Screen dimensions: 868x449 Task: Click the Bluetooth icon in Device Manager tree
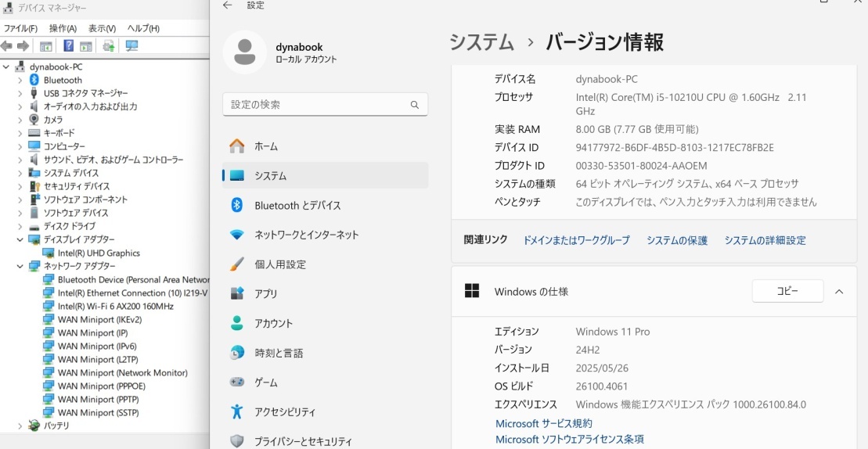[x=34, y=80]
